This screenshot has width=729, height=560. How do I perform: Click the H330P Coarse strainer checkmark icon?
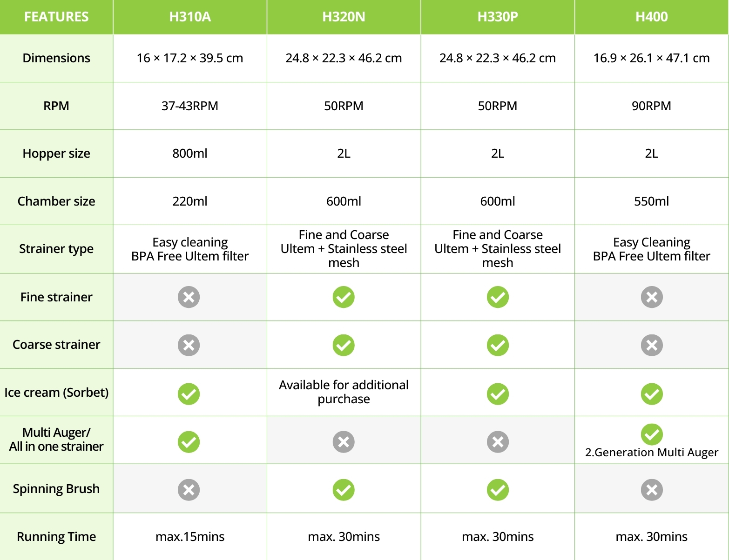point(498,345)
